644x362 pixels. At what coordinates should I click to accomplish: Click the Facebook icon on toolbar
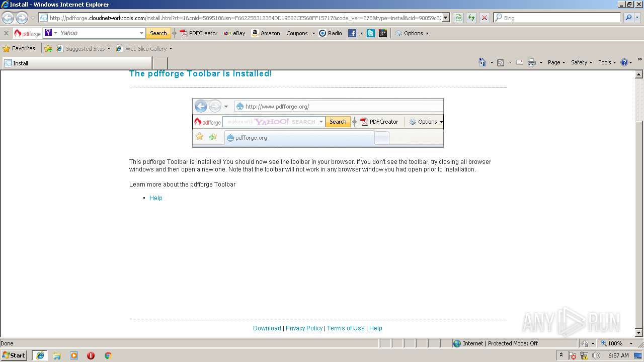[x=352, y=33]
